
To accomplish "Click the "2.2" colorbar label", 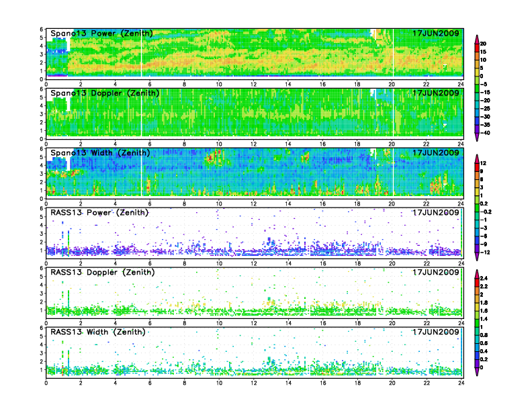I will point(484,286).
